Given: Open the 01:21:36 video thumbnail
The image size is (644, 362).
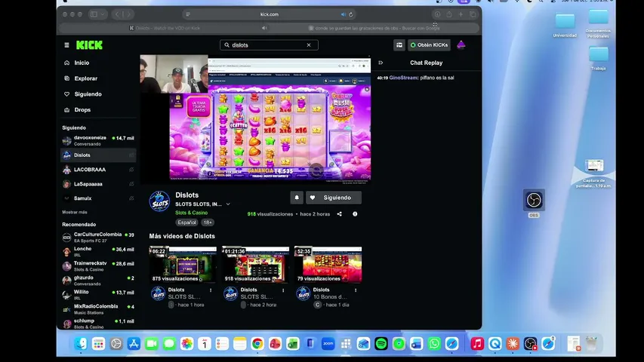Looking at the screenshot, I should click(255, 265).
